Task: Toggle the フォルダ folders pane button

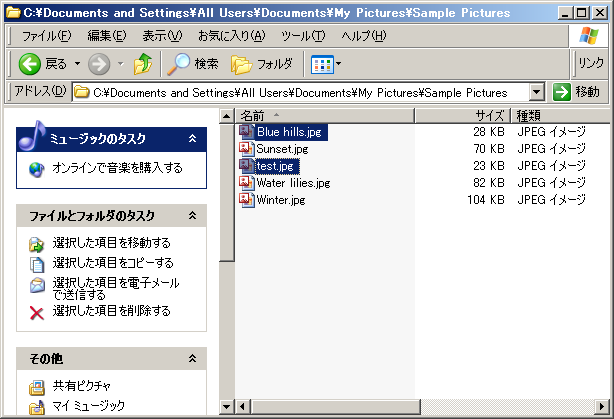Action: 262,64
